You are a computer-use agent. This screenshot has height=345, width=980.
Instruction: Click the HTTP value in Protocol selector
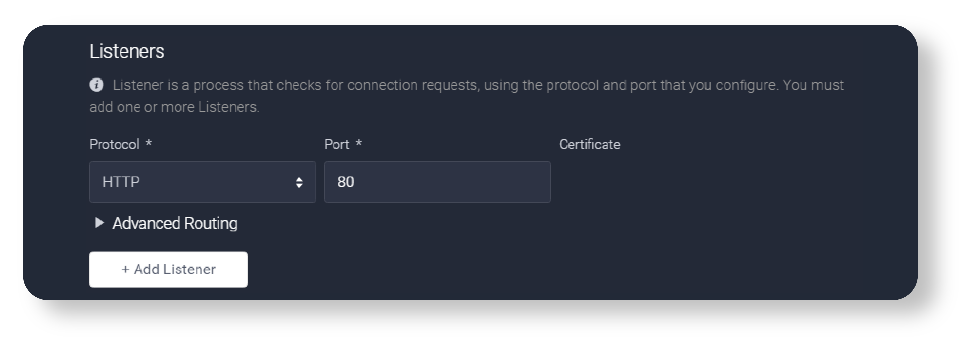tap(121, 182)
